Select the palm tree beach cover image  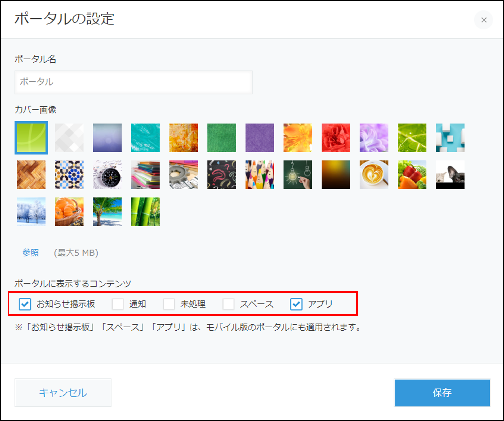(107, 212)
